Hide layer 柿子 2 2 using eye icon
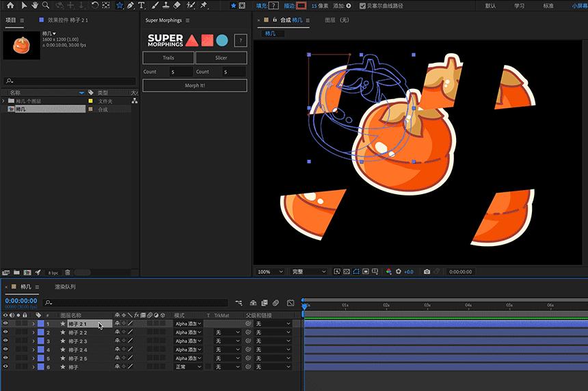The width and height of the screenshot is (588, 391). (x=5, y=332)
